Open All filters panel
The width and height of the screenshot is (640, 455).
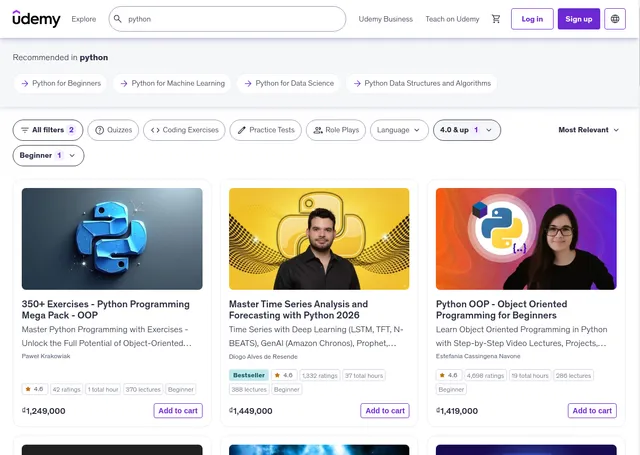click(48, 130)
